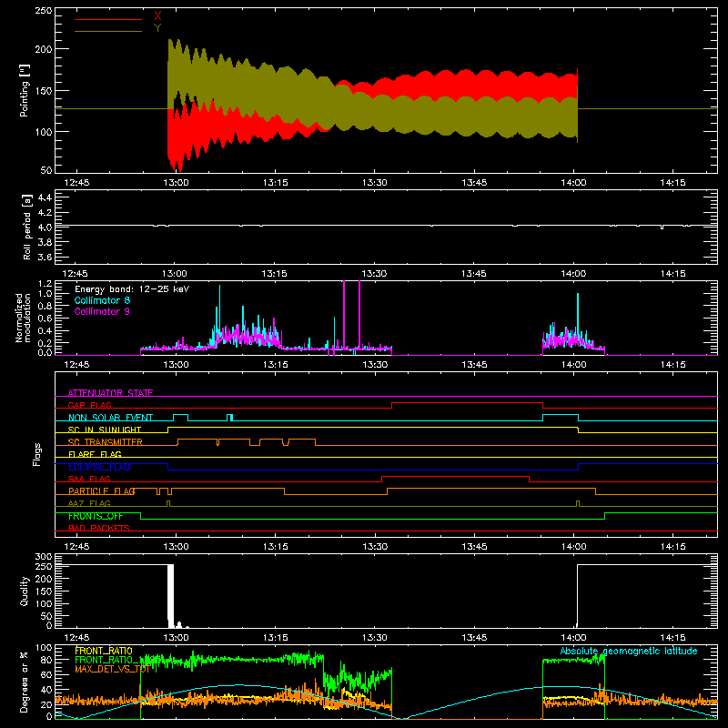This screenshot has width=728, height=728.
Task: Click the NON_SOLAR_EVENT flag label
Action: (110, 418)
